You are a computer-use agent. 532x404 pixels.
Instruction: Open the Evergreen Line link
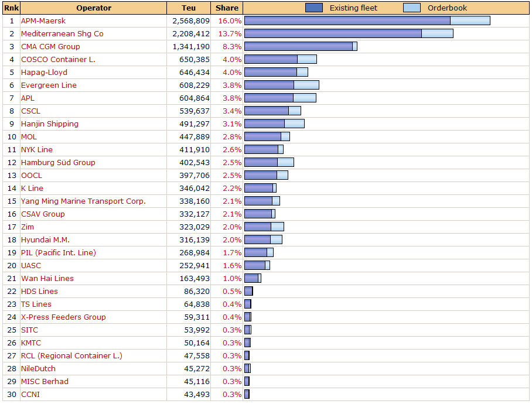point(49,85)
